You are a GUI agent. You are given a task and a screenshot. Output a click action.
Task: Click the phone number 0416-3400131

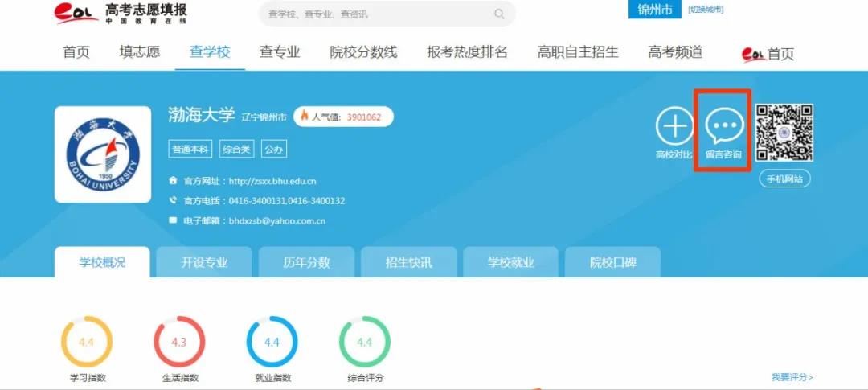pyautogui.click(x=257, y=200)
